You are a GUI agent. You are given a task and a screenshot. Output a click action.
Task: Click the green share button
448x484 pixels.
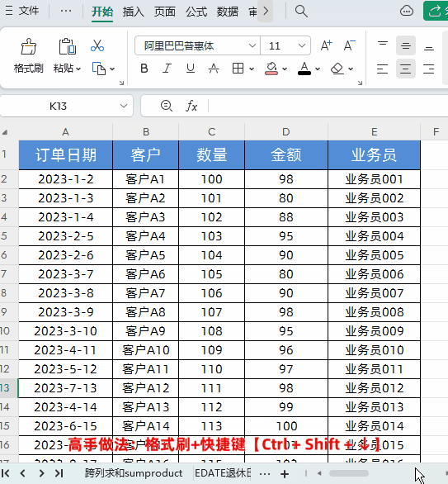tap(436, 11)
